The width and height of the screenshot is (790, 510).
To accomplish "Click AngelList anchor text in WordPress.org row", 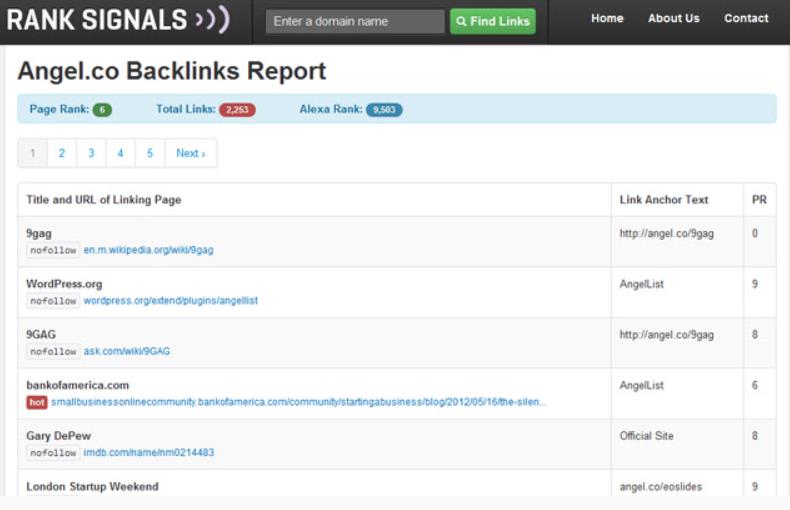I will coord(641,284).
